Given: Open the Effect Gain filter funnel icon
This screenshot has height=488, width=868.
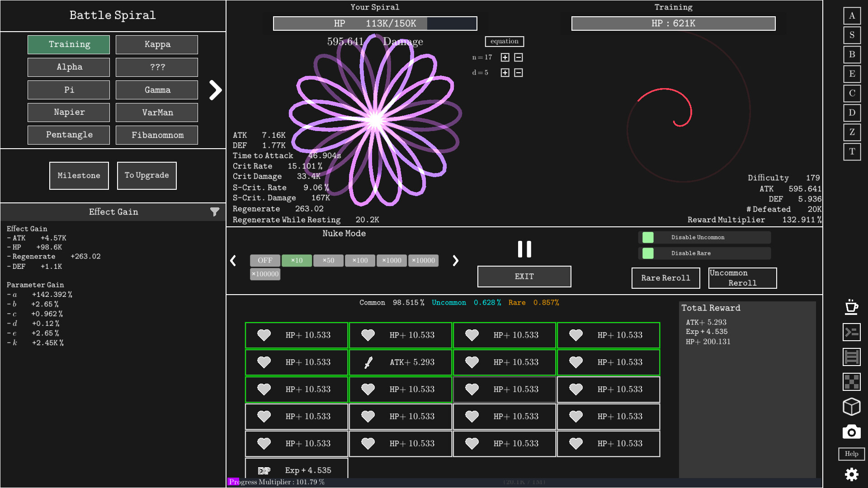Looking at the screenshot, I should point(215,211).
